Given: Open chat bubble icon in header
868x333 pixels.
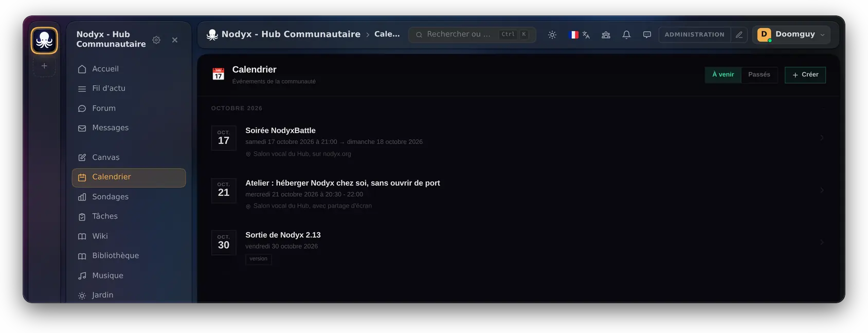Looking at the screenshot, I should click(647, 35).
